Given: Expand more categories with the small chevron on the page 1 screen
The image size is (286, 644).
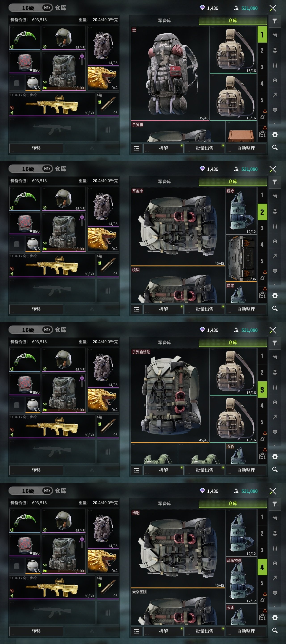Looking at the screenshot, I should tap(275, 123).
